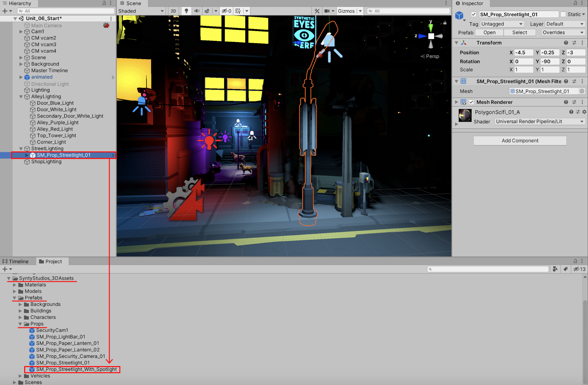
Task: Click Transform component help icon
Action: 566,43
